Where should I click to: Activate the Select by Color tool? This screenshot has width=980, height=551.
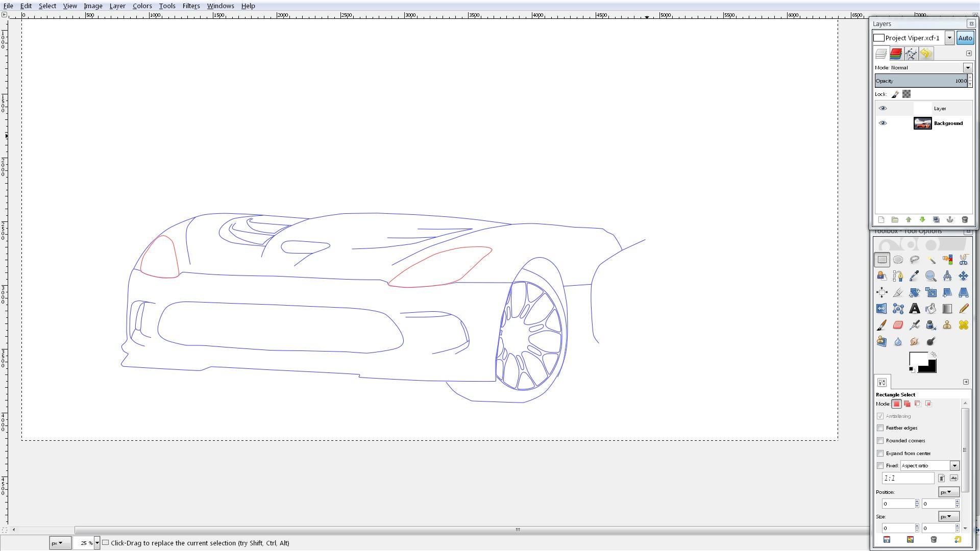[x=947, y=260]
